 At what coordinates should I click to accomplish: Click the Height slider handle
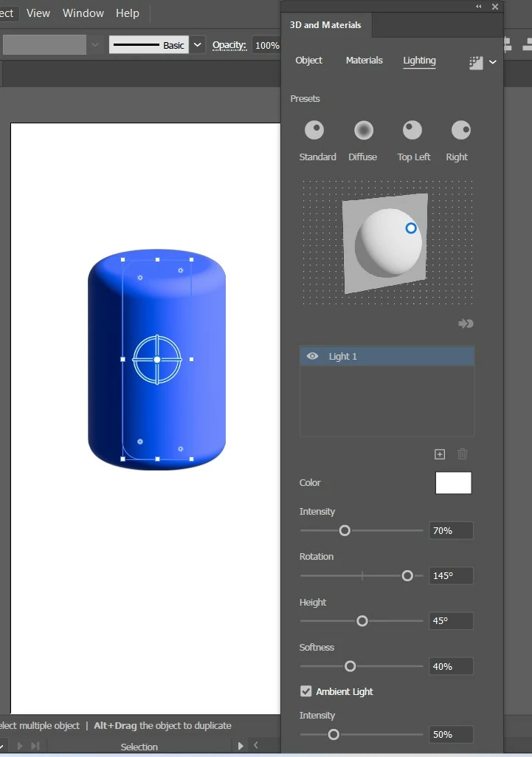[362, 621]
